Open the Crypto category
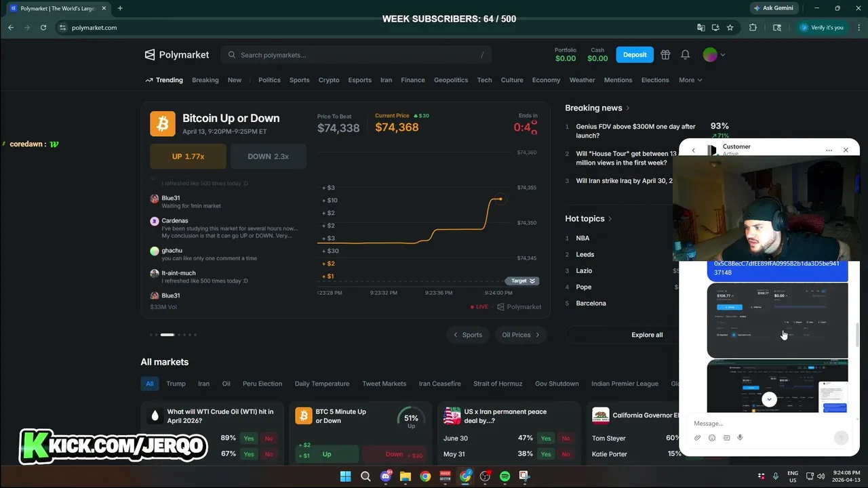 329,80
